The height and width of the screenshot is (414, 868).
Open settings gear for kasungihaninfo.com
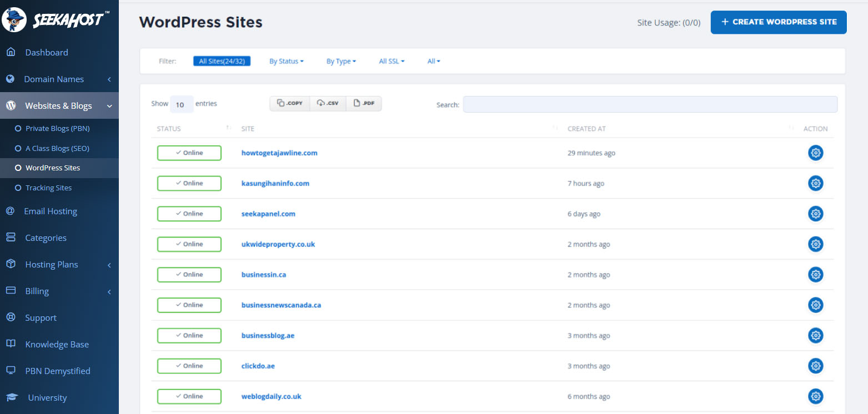[x=815, y=183]
